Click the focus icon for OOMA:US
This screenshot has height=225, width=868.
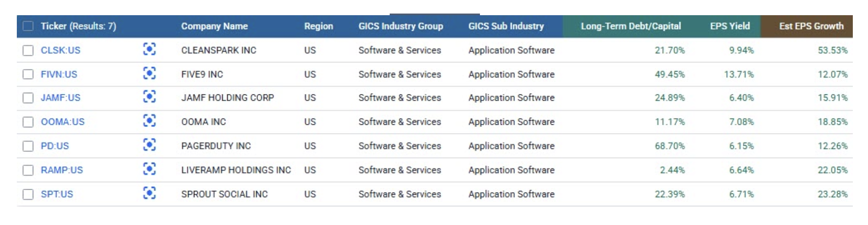(149, 121)
